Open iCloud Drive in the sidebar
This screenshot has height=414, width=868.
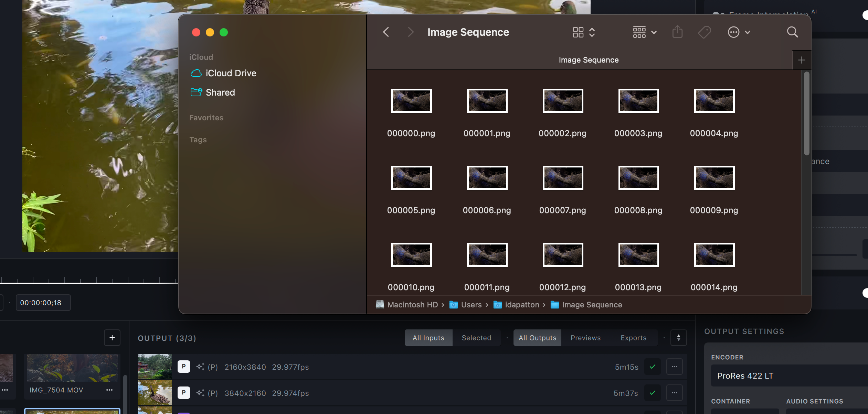coord(231,73)
